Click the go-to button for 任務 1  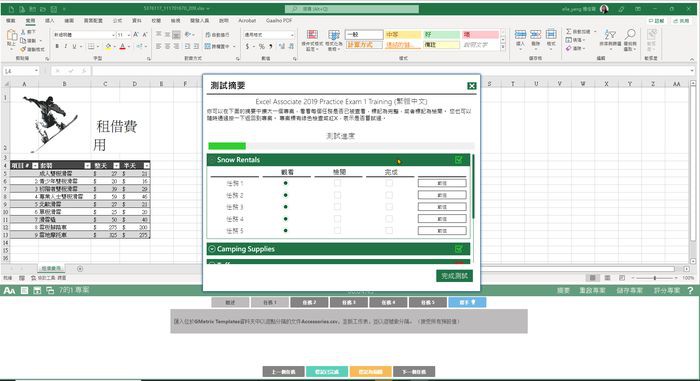(442, 183)
